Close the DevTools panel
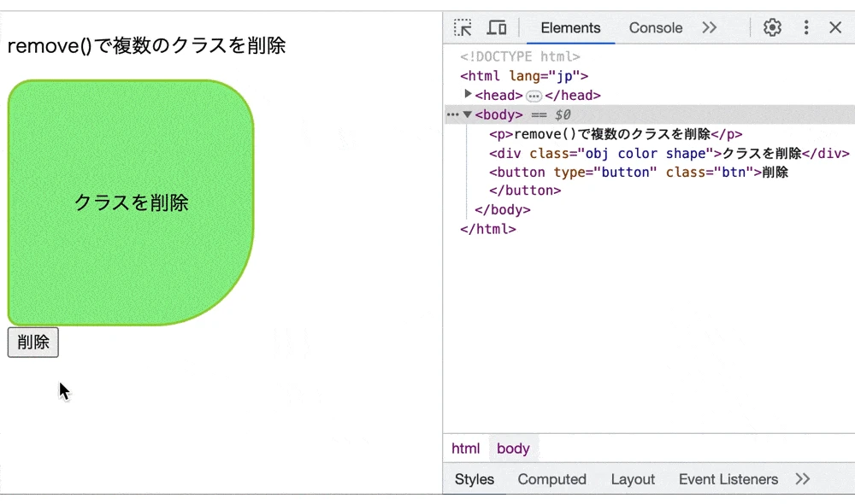This screenshot has width=855, height=504. [834, 27]
